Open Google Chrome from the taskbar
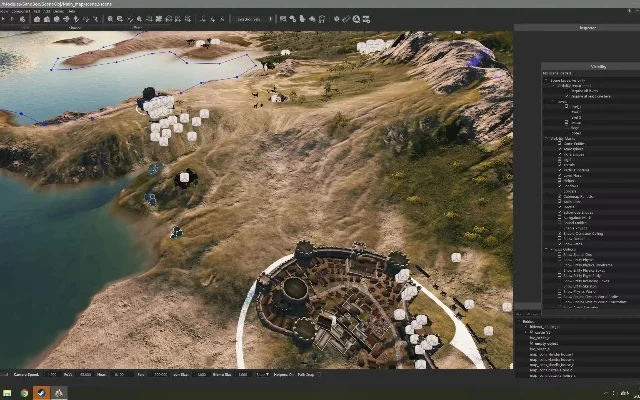The width and height of the screenshot is (640, 400). tap(24, 393)
